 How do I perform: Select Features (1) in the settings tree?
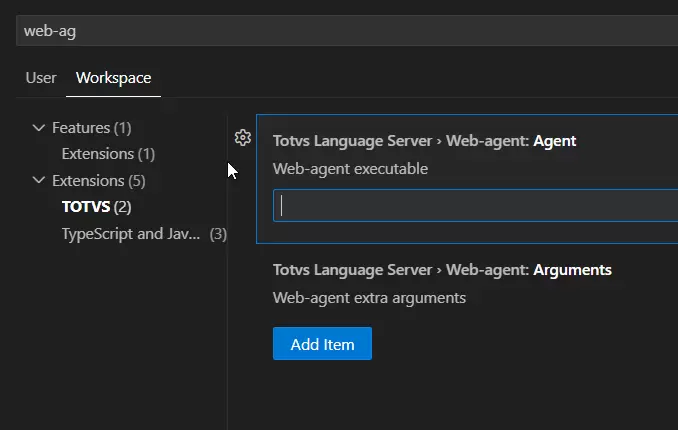click(x=91, y=128)
